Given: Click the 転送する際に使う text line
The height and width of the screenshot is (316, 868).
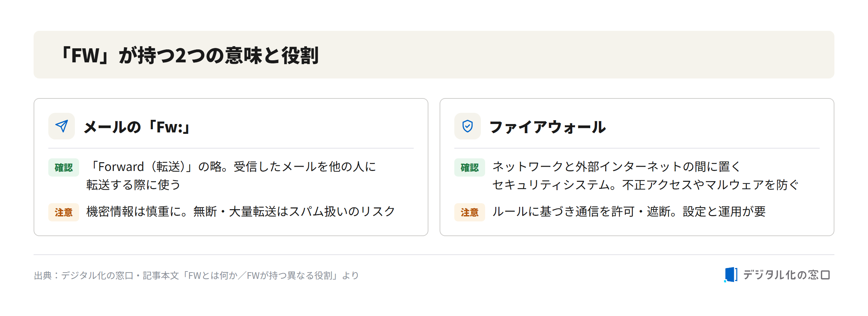Looking at the screenshot, I should point(133,185).
